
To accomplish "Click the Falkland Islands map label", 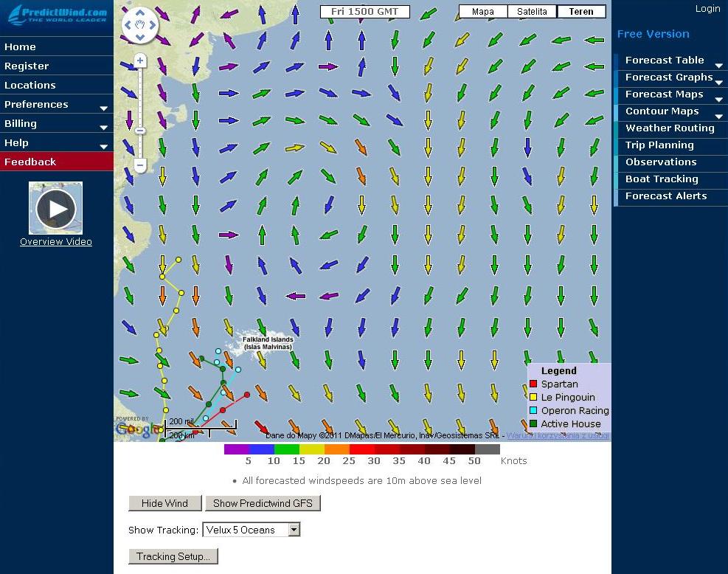I will [268, 343].
